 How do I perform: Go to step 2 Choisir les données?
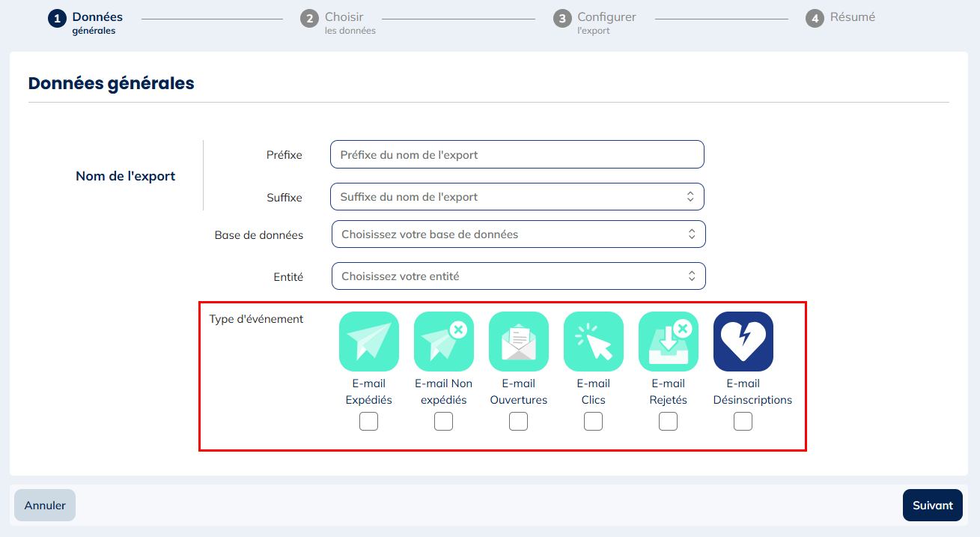343,22
